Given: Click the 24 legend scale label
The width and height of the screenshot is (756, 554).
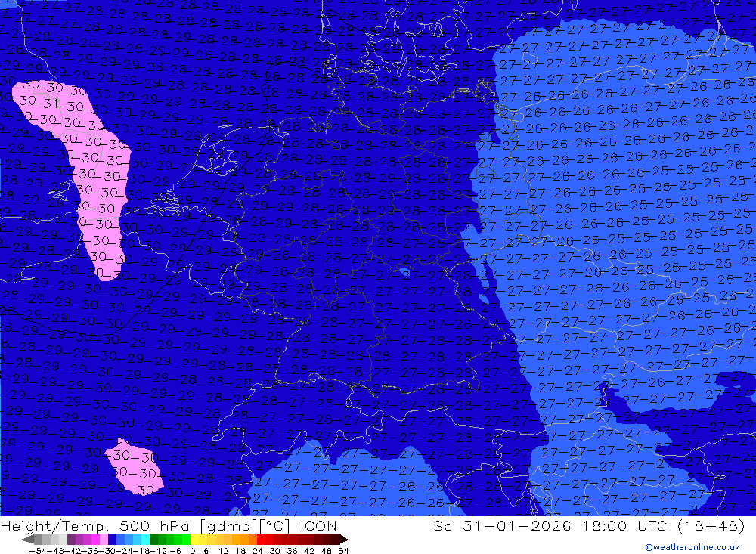Looking at the screenshot, I should [x=258, y=551].
